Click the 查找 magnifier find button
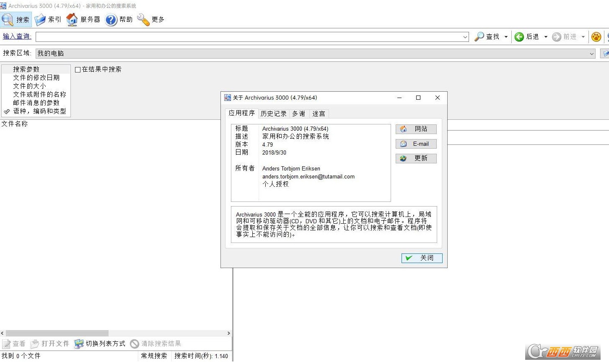 pos(487,37)
